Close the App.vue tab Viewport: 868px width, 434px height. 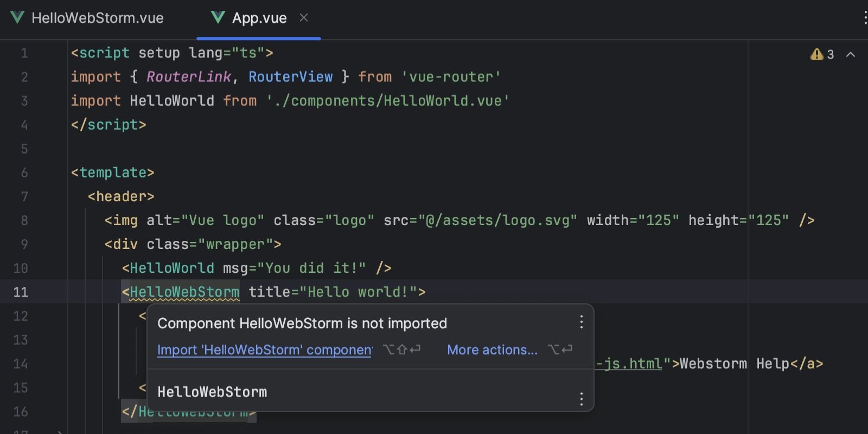[304, 18]
